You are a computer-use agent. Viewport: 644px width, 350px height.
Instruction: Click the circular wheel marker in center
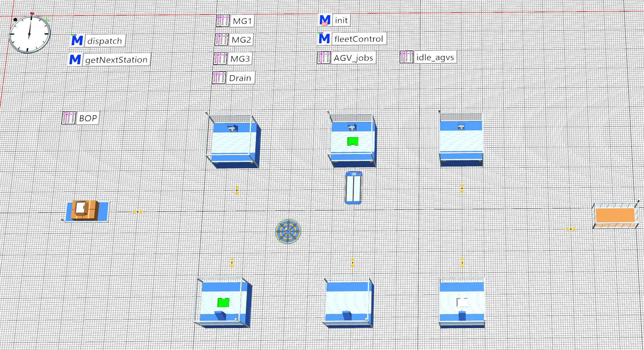288,231
